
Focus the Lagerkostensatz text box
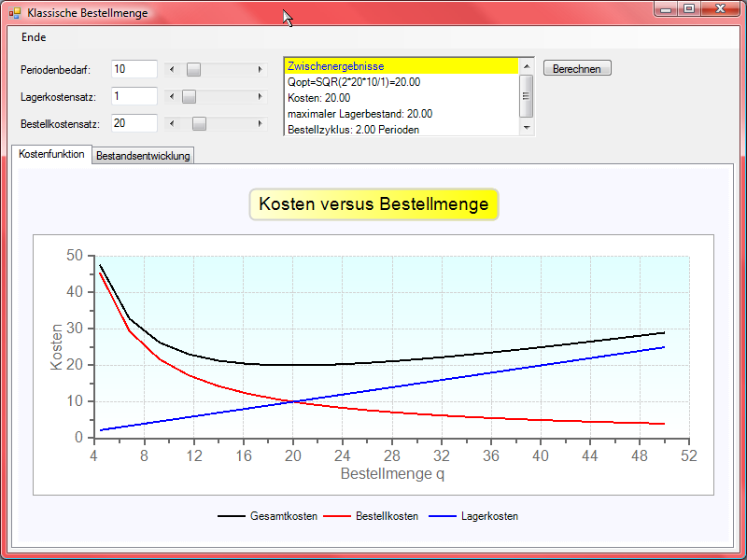pyautogui.click(x=134, y=96)
